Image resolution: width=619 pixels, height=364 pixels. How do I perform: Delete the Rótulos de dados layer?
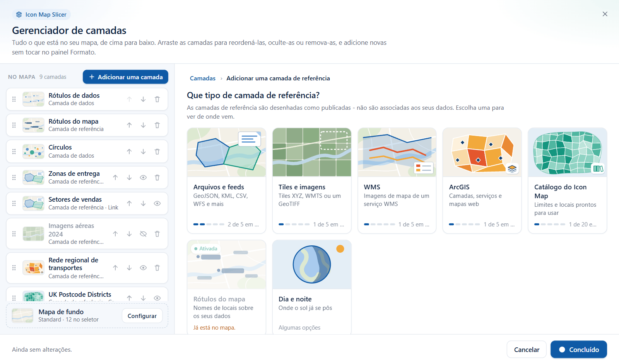point(157,99)
